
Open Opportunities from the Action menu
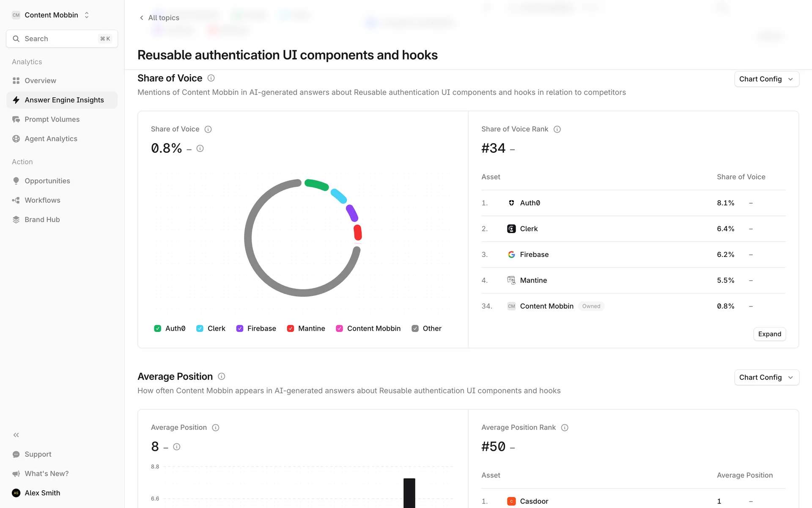click(47, 181)
